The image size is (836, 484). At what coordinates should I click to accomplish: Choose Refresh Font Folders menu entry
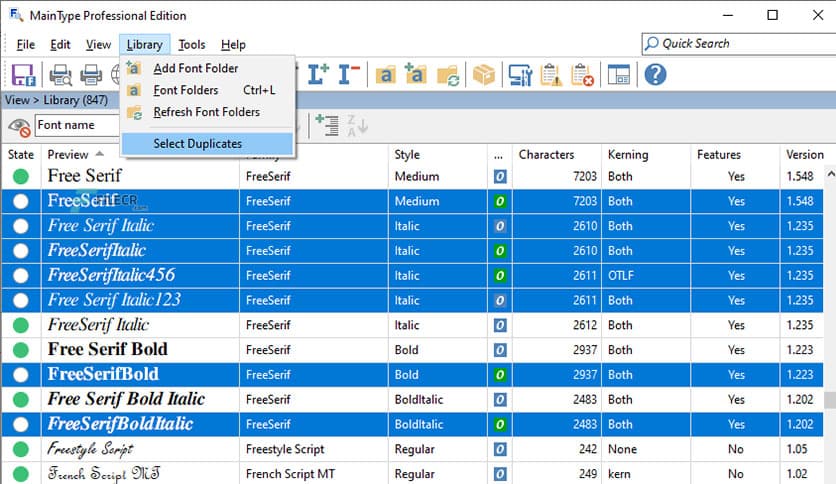tap(207, 112)
